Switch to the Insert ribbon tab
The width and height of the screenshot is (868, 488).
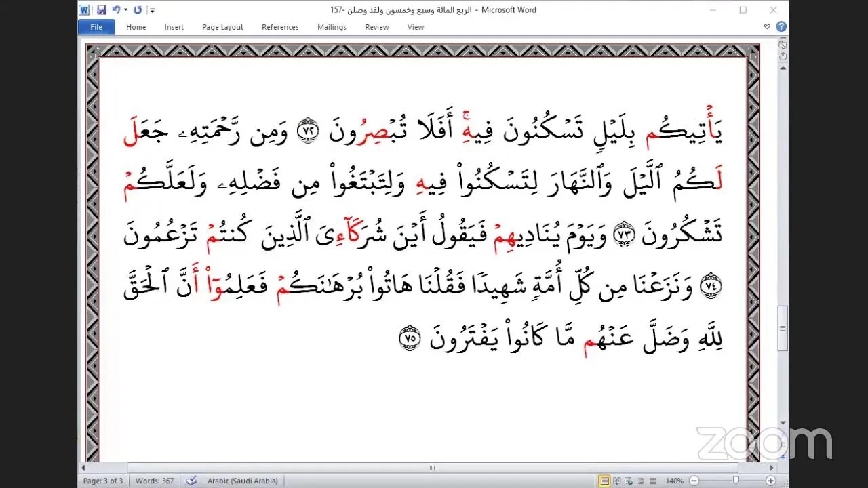click(x=174, y=27)
